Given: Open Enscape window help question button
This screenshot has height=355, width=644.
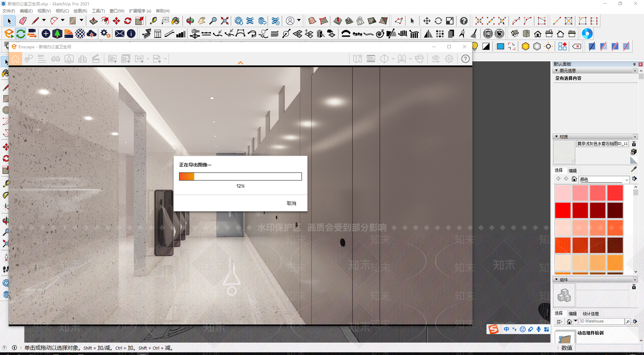Looking at the screenshot, I should click(x=465, y=59).
